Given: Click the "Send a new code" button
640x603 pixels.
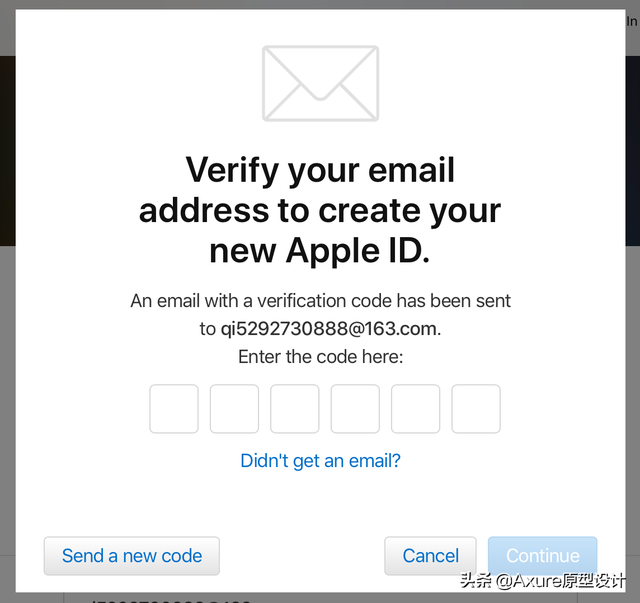Looking at the screenshot, I should [x=132, y=556].
